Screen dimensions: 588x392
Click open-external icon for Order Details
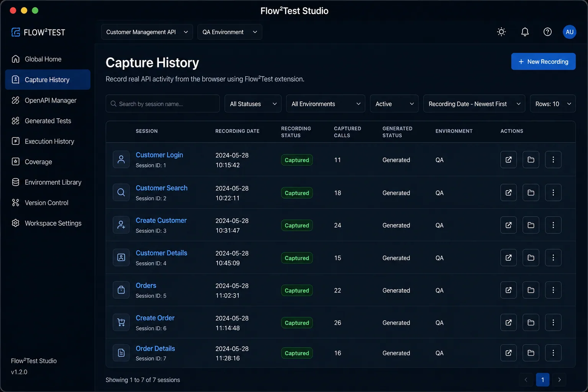click(508, 353)
